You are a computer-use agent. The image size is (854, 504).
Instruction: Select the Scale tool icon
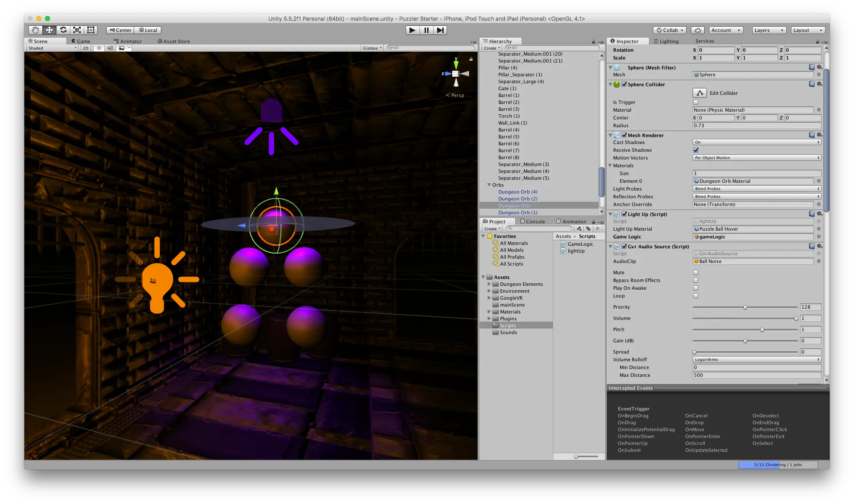(77, 30)
